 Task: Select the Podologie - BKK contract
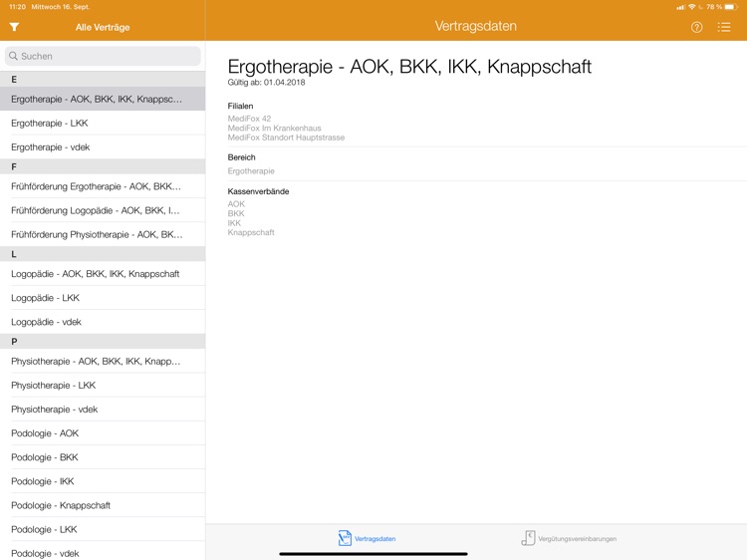[x=103, y=457]
